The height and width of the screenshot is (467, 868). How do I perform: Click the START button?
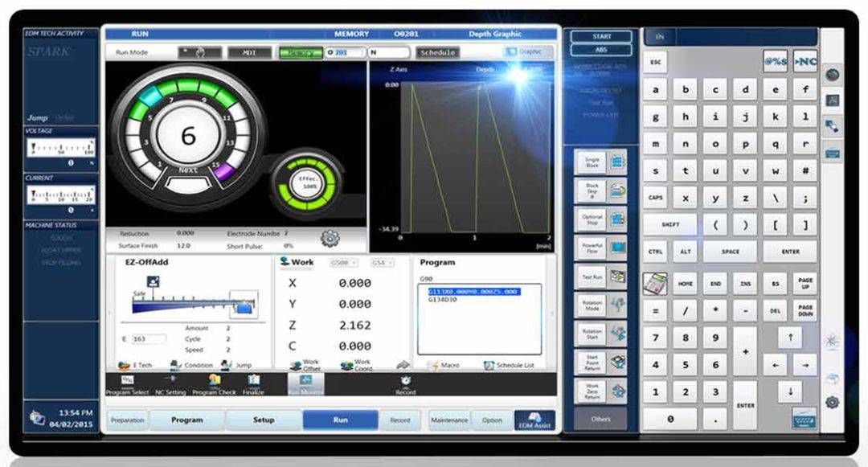pyautogui.click(x=601, y=36)
